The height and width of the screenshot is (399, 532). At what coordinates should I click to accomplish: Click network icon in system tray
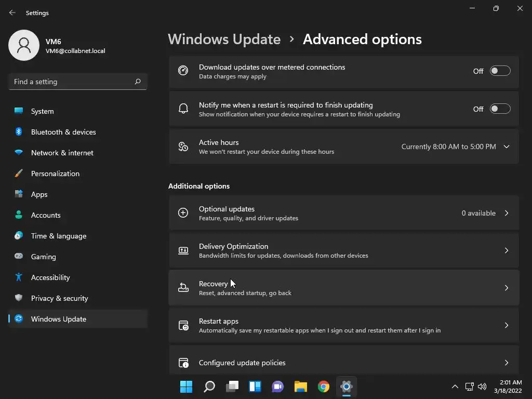point(469,387)
